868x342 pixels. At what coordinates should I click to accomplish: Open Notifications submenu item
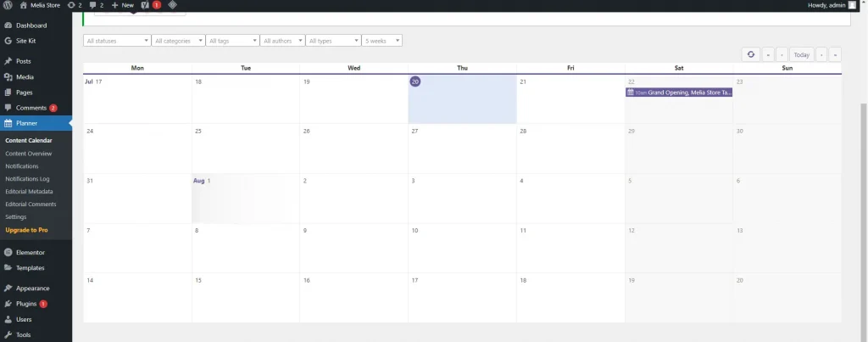(x=21, y=166)
